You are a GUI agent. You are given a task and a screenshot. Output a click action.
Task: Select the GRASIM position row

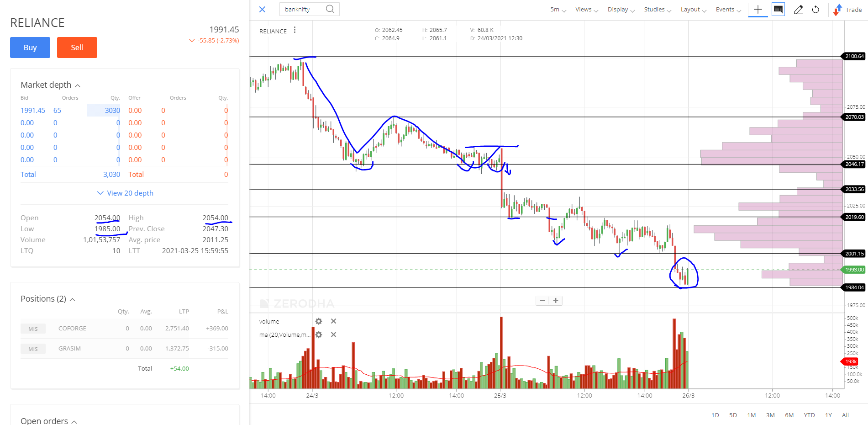click(x=124, y=349)
